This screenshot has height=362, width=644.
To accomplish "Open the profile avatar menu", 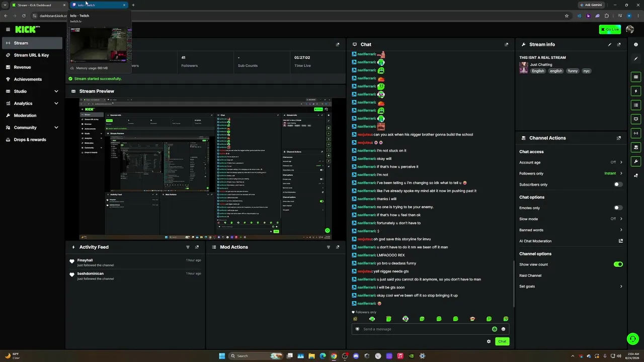I will pos(630,29).
